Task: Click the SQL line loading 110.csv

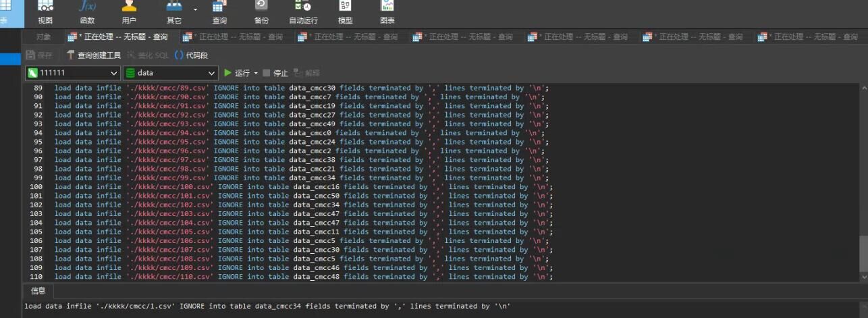Action: pyautogui.click(x=304, y=277)
